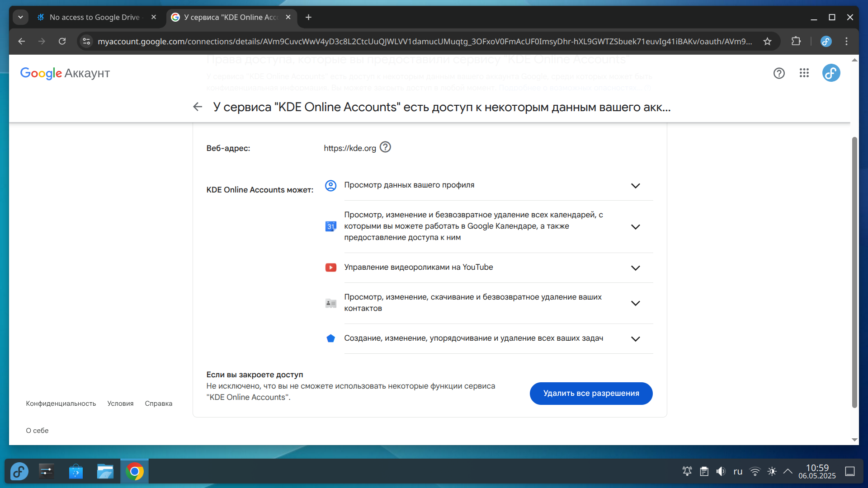Screen dimensions: 868x488
Task: Open the Google apps grid
Action: (804, 73)
